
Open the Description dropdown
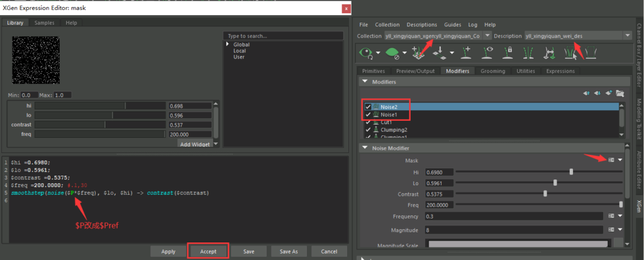627,36
